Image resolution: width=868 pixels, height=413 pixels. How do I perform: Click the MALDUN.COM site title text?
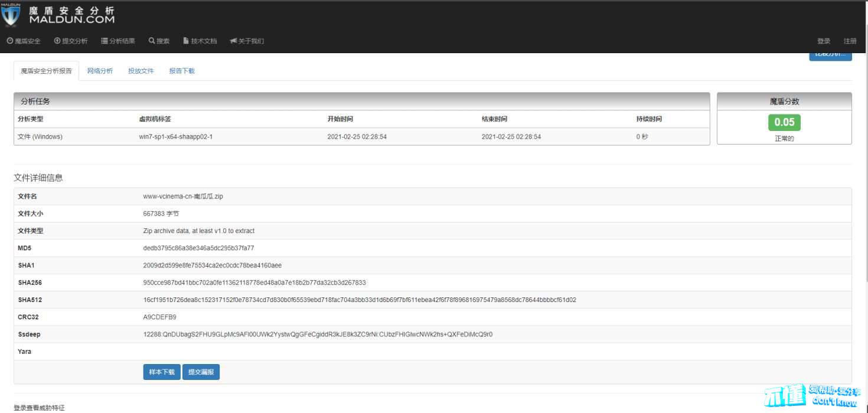point(72,19)
